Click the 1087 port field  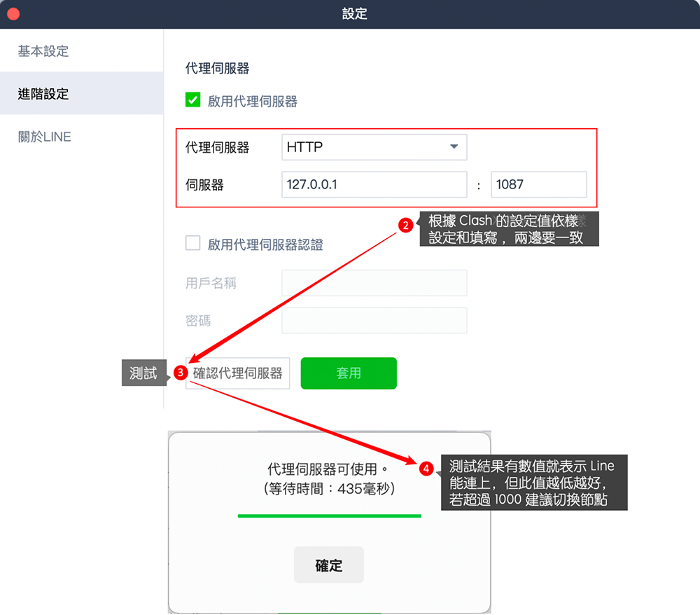coord(539,184)
